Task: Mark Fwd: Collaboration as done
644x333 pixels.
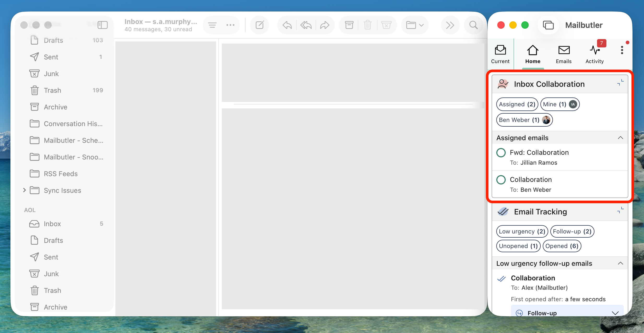Action: [x=501, y=153]
